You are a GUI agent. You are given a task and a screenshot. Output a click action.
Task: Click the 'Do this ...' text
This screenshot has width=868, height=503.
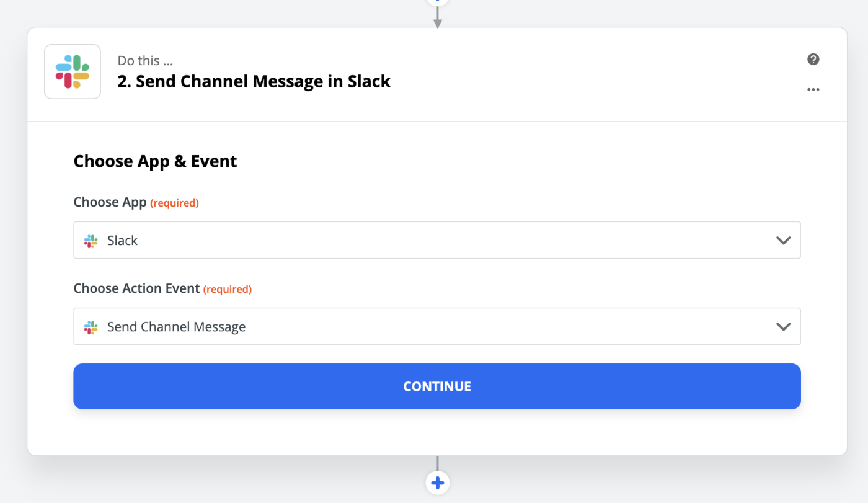coord(145,61)
